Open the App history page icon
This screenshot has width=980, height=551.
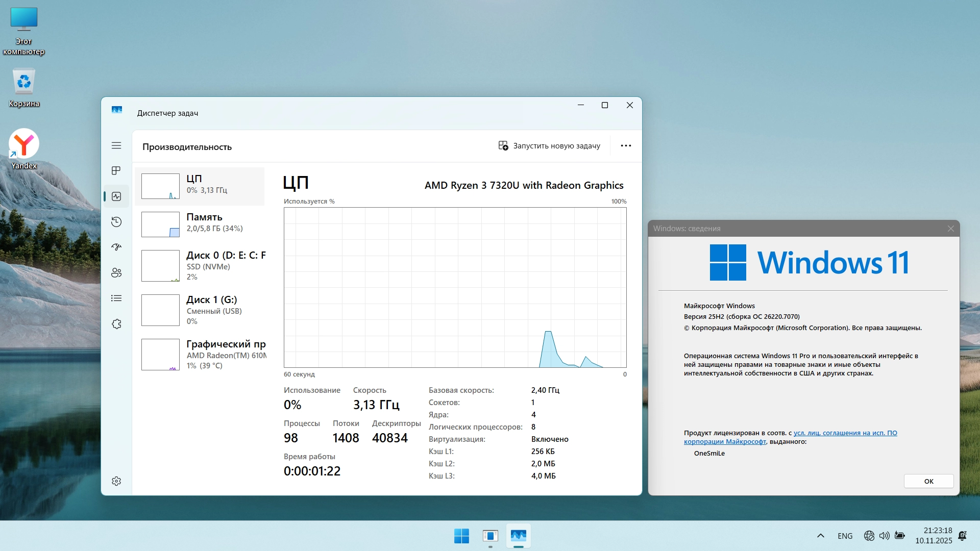(116, 221)
